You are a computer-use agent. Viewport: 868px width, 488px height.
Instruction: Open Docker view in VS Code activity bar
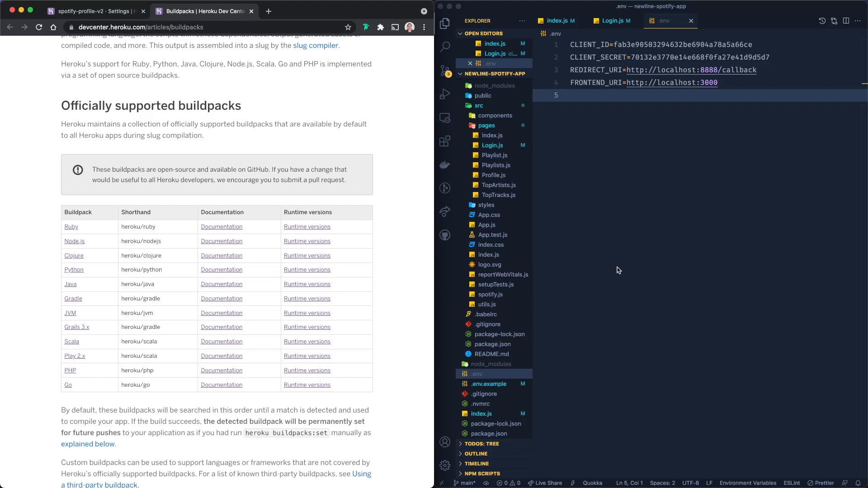click(445, 164)
